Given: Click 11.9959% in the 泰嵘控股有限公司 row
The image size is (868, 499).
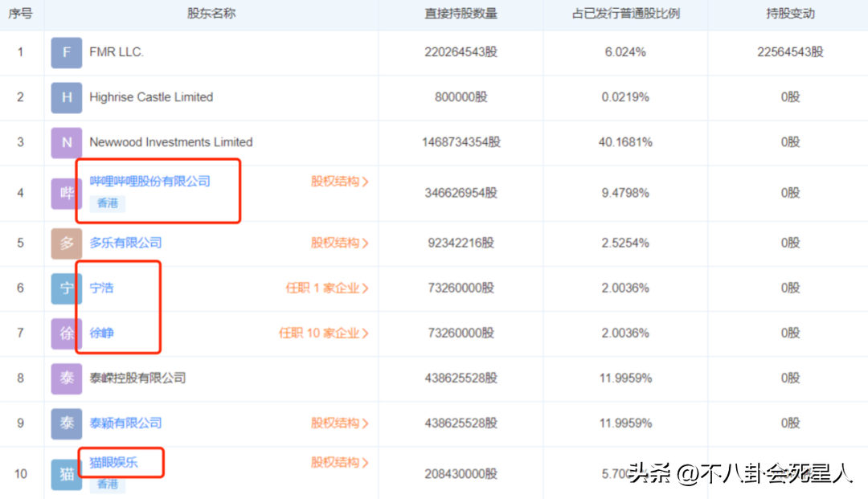Looking at the screenshot, I should pos(625,378).
